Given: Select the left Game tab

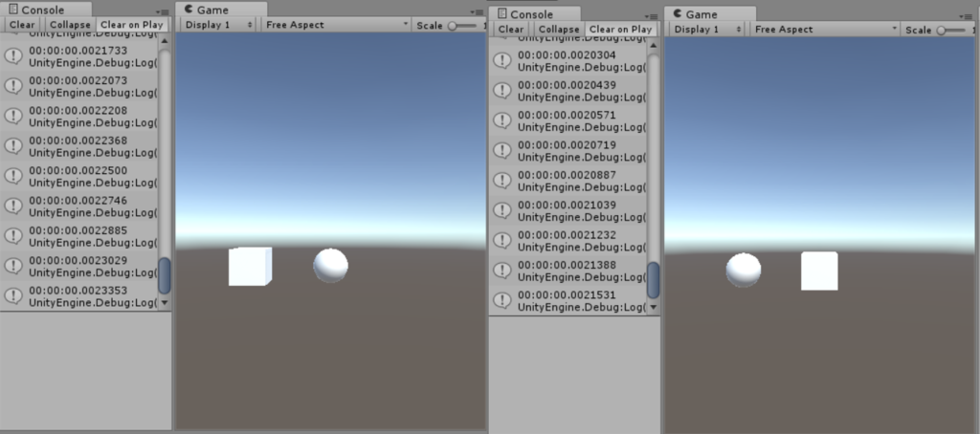Looking at the screenshot, I should pyautogui.click(x=221, y=10).
